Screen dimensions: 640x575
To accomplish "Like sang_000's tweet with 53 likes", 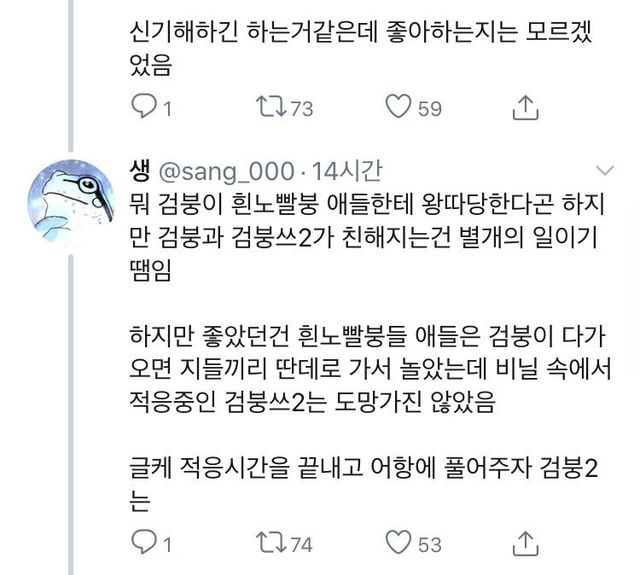I will pyautogui.click(x=399, y=543).
